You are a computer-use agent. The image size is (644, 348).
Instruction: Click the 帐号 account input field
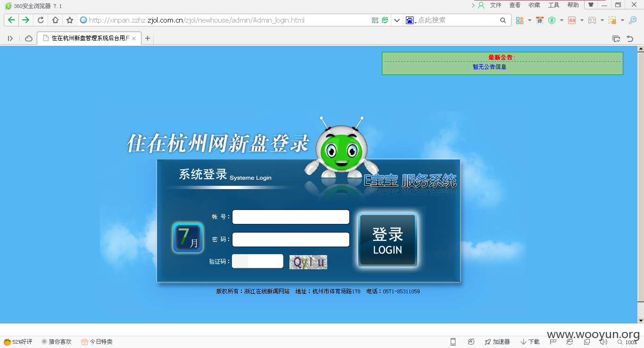pyautogui.click(x=291, y=217)
